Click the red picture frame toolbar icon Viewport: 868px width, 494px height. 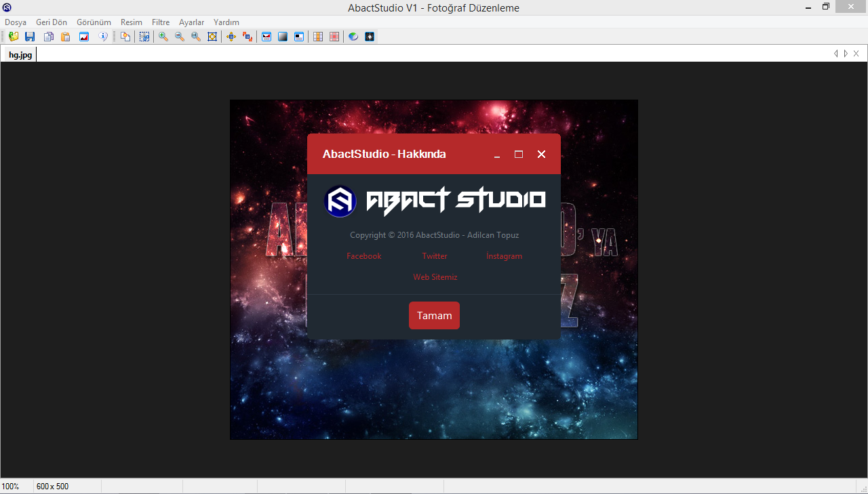coord(84,37)
